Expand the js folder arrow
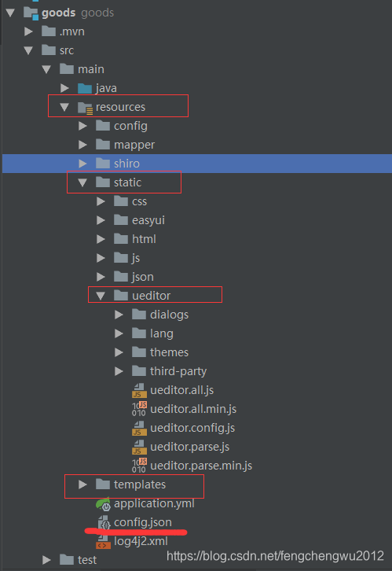Screen dimensions: 392x571 (101, 258)
